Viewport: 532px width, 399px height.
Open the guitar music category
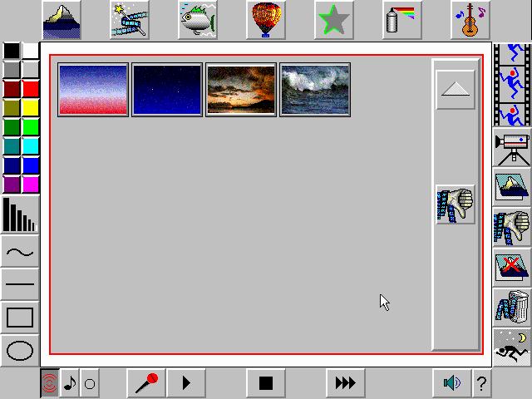coord(470,20)
